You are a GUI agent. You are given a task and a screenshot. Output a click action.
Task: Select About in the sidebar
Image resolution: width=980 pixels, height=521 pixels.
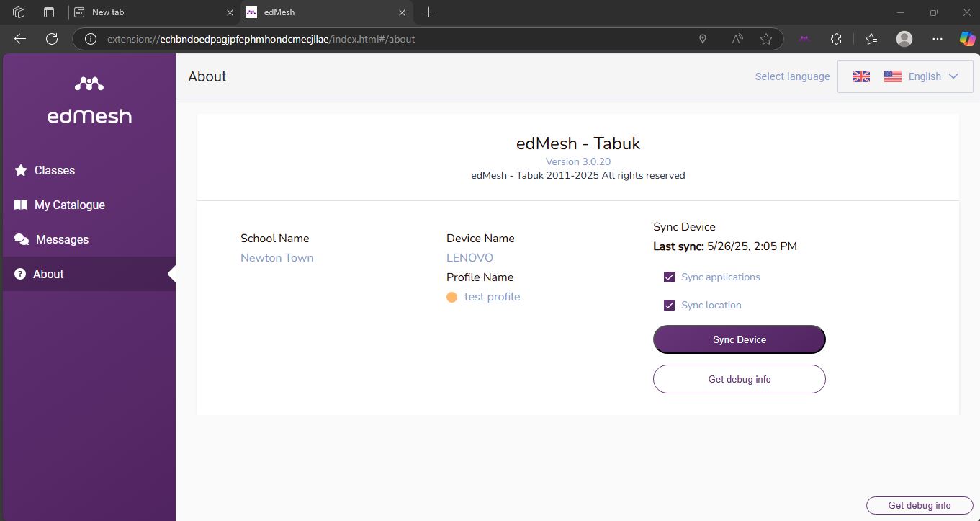click(x=89, y=274)
